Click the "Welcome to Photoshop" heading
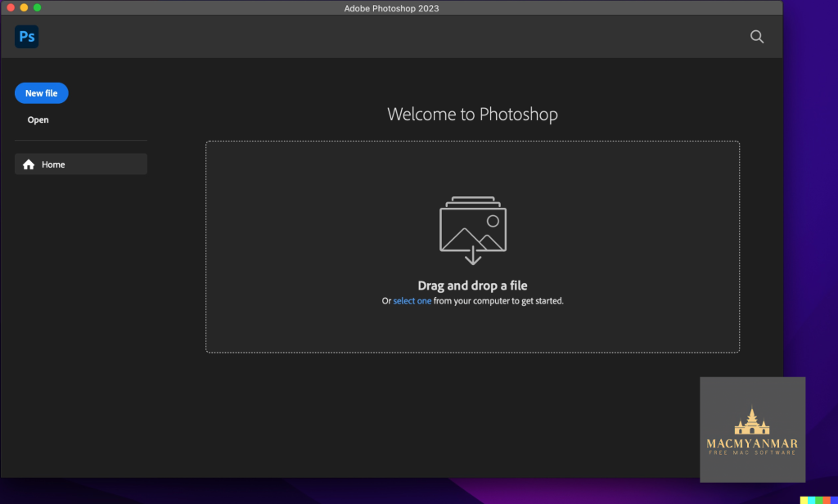The height and width of the screenshot is (504, 838). [x=472, y=114]
